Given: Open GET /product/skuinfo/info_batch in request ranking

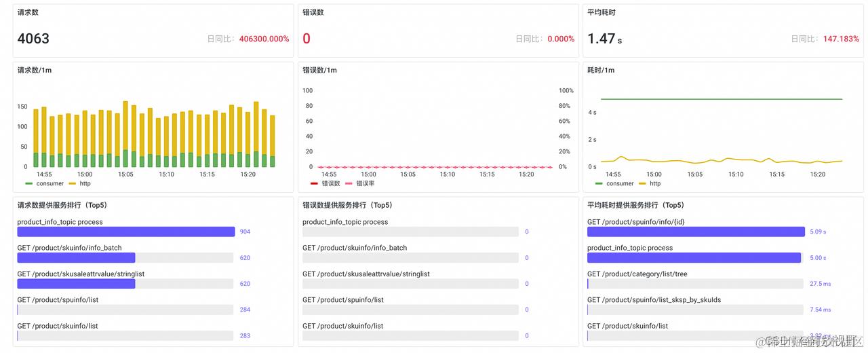Looking at the screenshot, I should [x=70, y=248].
